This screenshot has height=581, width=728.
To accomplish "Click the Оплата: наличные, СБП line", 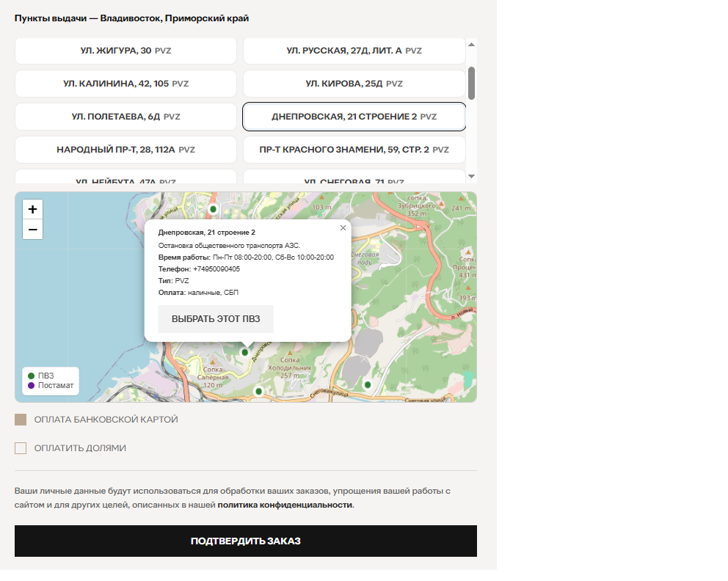I will coord(198,293).
